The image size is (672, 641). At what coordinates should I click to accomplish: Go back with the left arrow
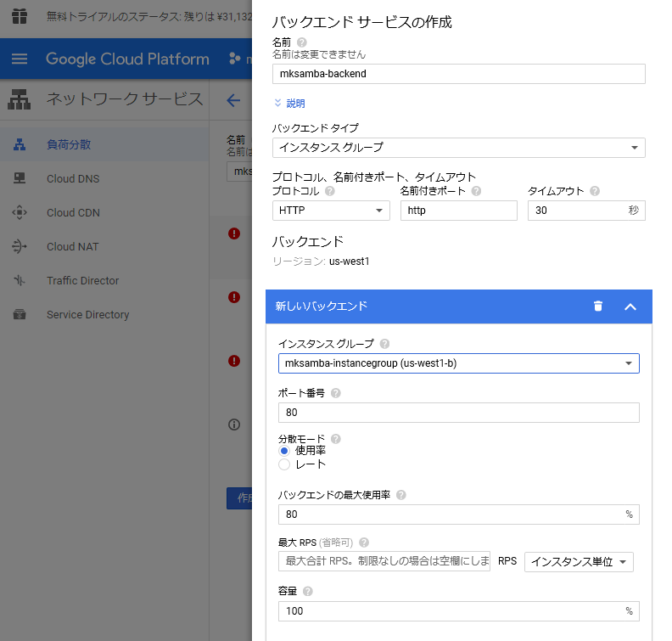[x=233, y=100]
